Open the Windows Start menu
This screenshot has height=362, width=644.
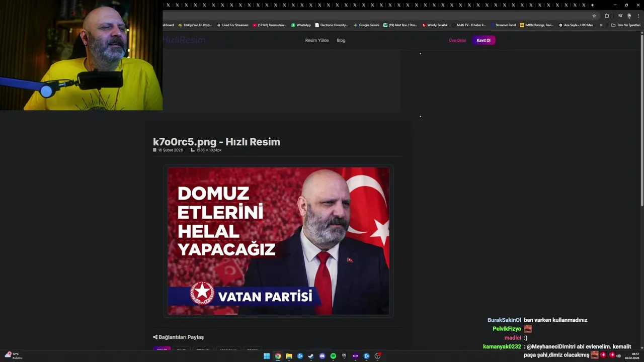[x=267, y=356]
